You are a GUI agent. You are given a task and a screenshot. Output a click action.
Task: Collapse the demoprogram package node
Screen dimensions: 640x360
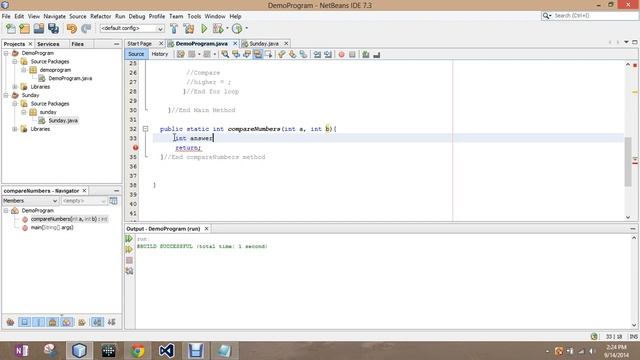point(24,70)
